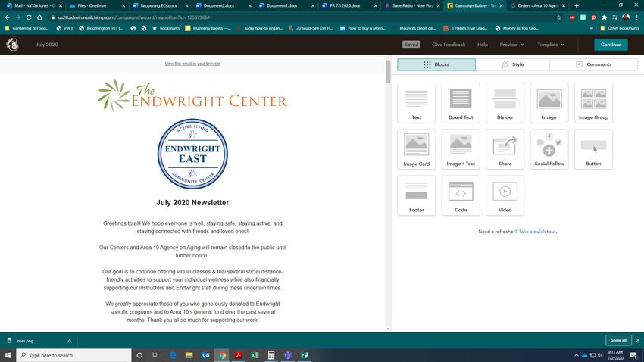Open the Pin It bookmark
644x362 pixels.
[65, 28]
